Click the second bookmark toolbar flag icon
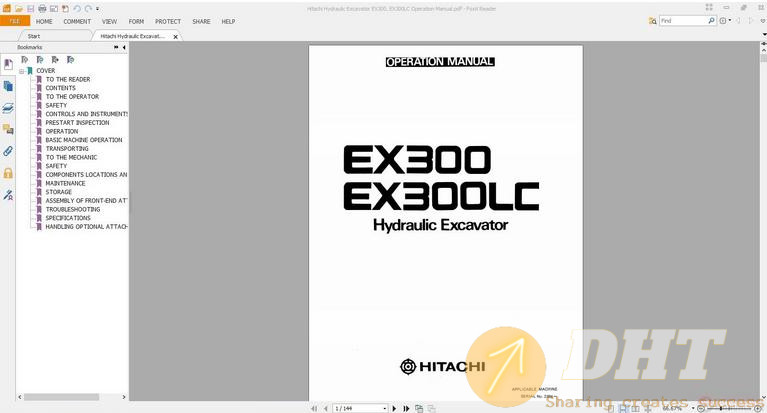Viewport: 767px width, 413px height. click(x=40, y=60)
